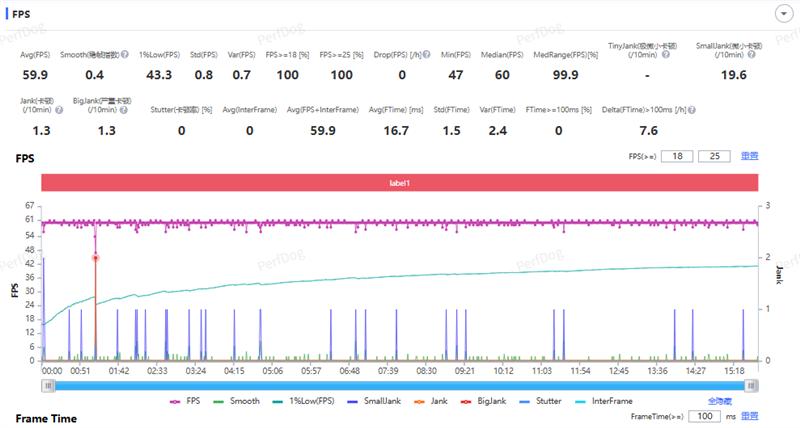This screenshot has height=428, width=800.
Task: Select the red label1 bar
Action: [399, 183]
